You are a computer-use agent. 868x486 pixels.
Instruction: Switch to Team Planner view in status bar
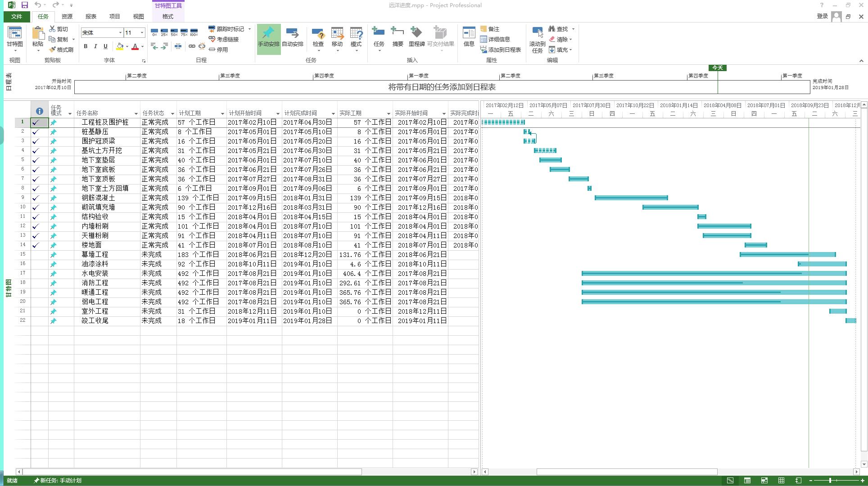point(764,481)
